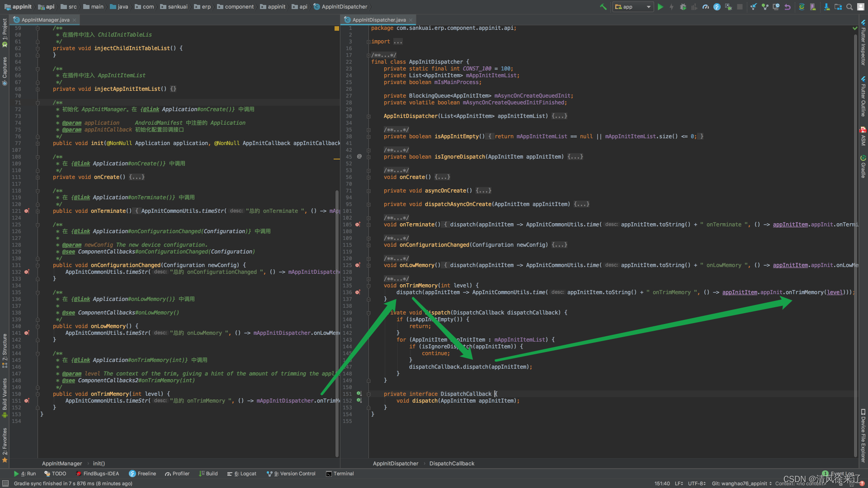Switch to AppInitDispatcher.java editor tab
The image size is (868, 488).
pyautogui.click(x=379, y=20)
